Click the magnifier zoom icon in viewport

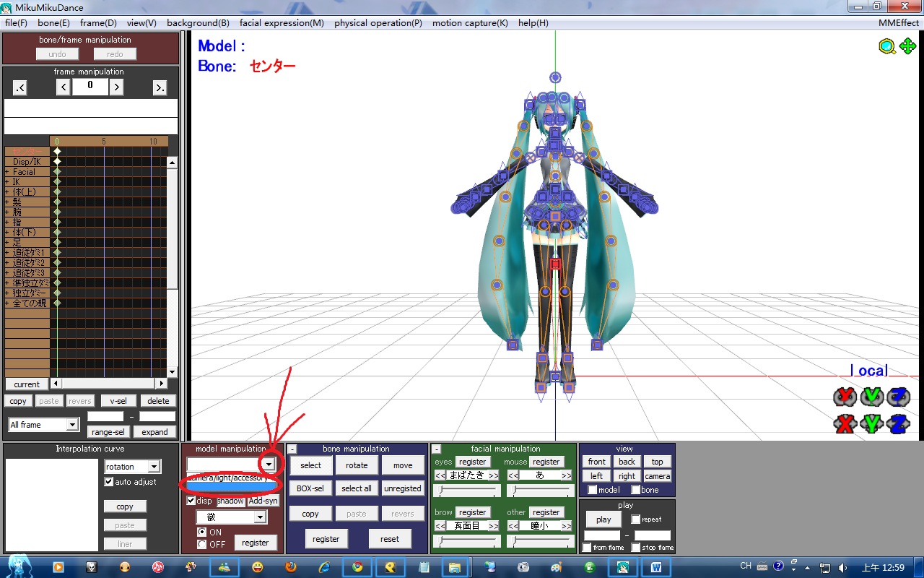coord(886,47)
